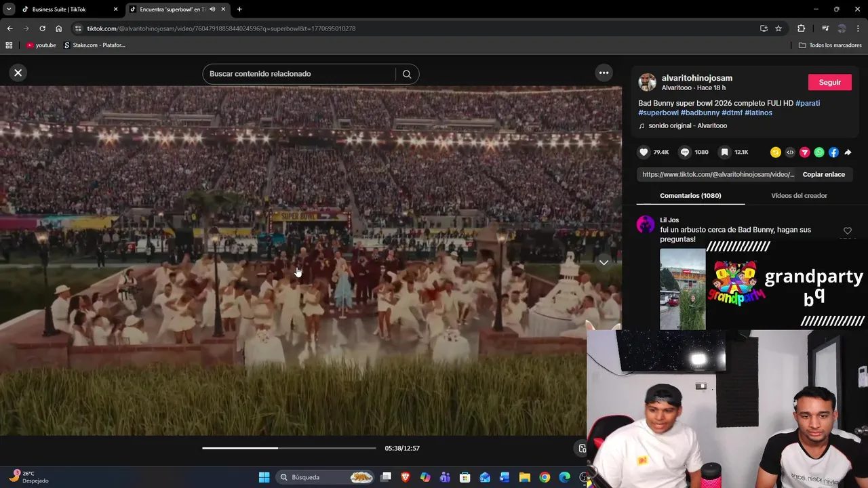Open #superbowl hashtag

tap(658, 113)
